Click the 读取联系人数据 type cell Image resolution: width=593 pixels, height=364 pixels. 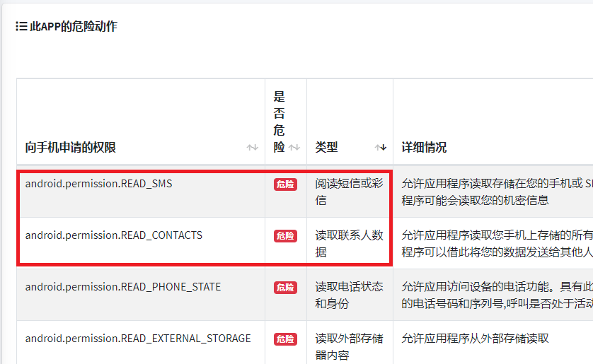click(x=349, y=244)
